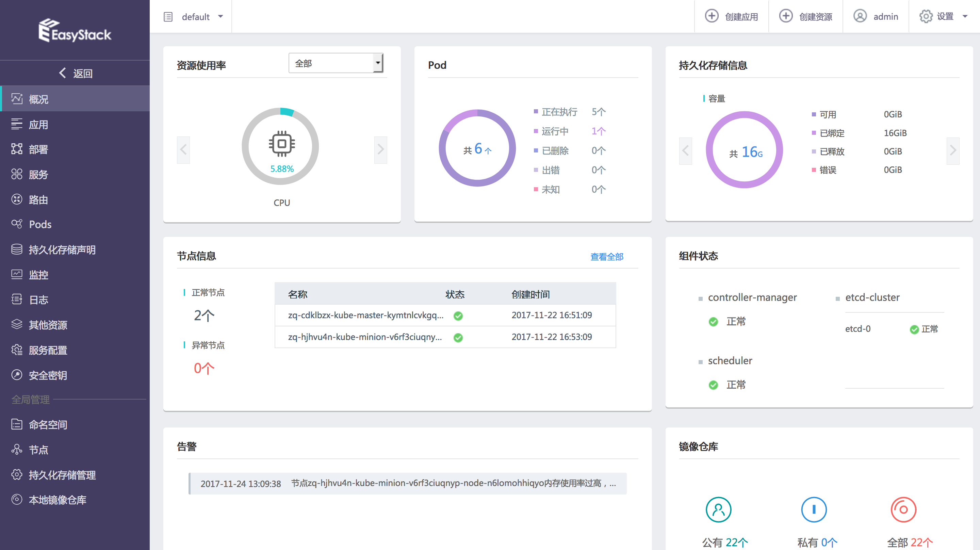Click the 监控 monitoring chart icon
The height and width of the screenshot is (550, 980).
click(17, 274)
